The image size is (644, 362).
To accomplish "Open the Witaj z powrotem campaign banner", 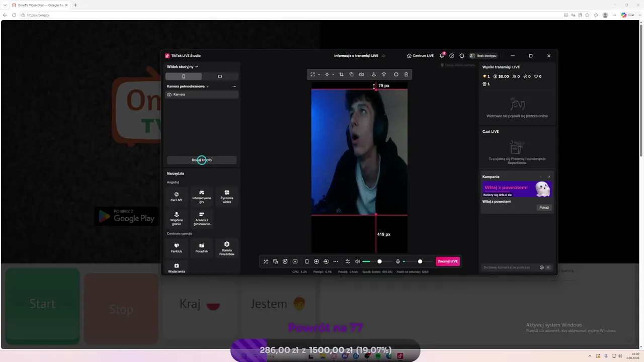I will click(517, 189).
